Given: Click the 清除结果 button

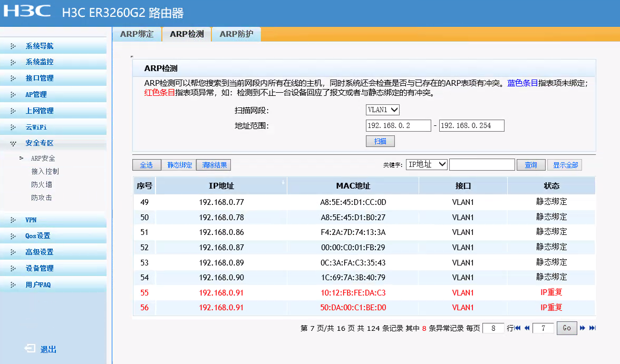Looking at the screenshot, I should [x=214, y=165].
